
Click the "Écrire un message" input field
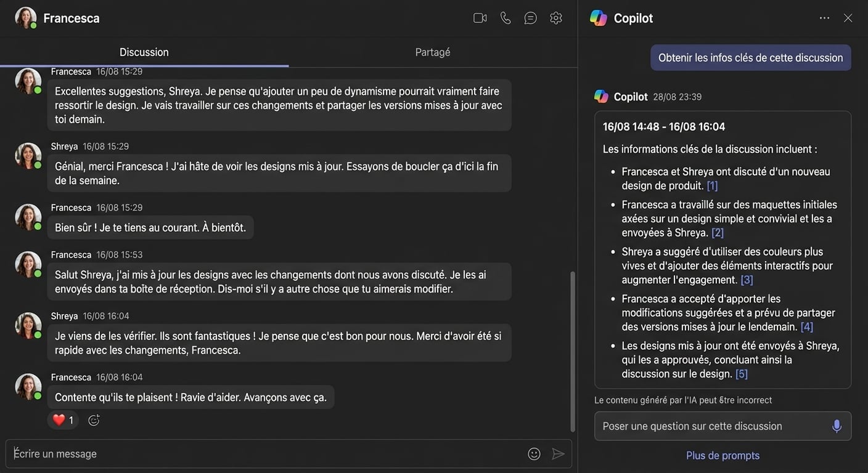[247, 453]
